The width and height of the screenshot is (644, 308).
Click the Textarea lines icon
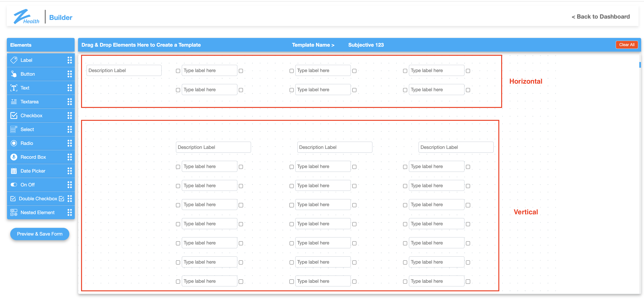click(14, 102)
